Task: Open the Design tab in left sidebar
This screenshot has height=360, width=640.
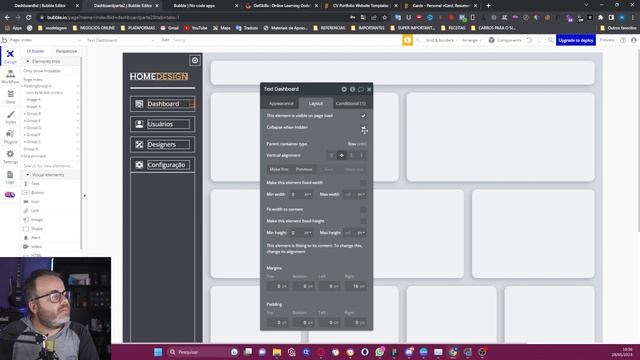Action: (x=10, y=56)
